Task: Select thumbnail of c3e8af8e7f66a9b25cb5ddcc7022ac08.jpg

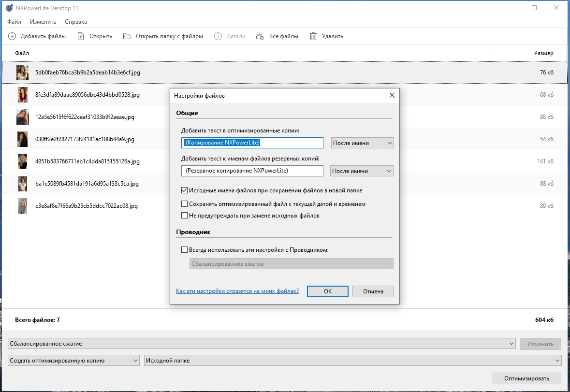Action: (x=23, y=206)
